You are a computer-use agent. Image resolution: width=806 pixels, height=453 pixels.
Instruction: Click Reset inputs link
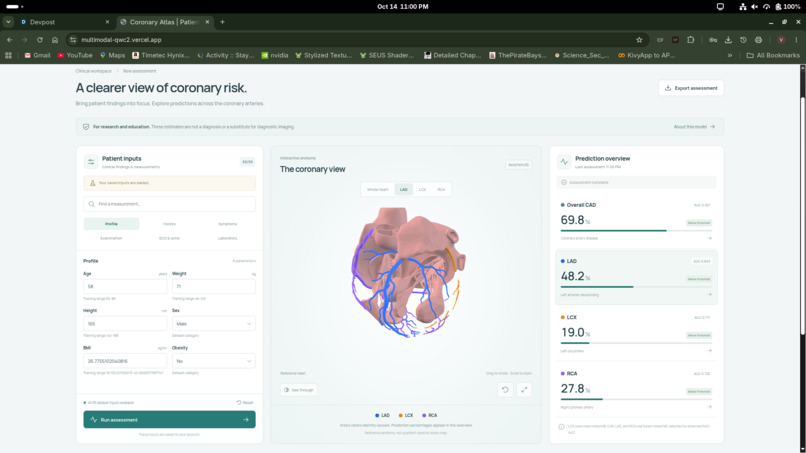(x=245, y=403)
